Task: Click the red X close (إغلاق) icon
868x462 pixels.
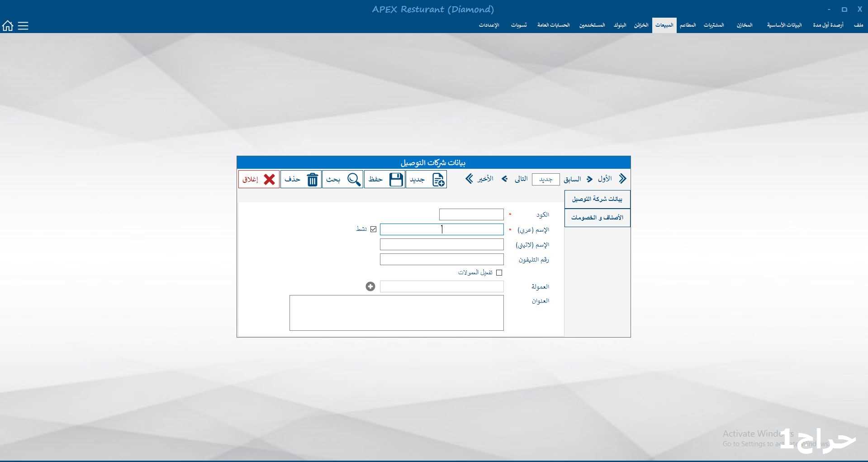Action: click(269, 180)
